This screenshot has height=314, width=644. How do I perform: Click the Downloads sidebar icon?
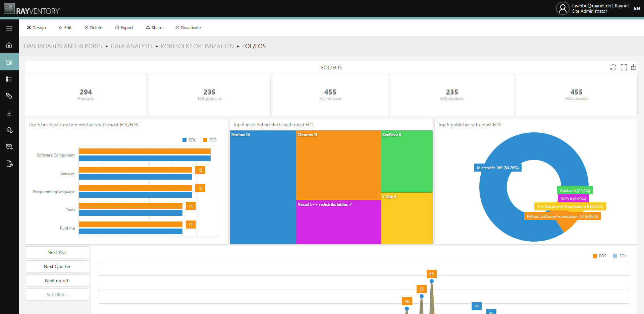9,113
